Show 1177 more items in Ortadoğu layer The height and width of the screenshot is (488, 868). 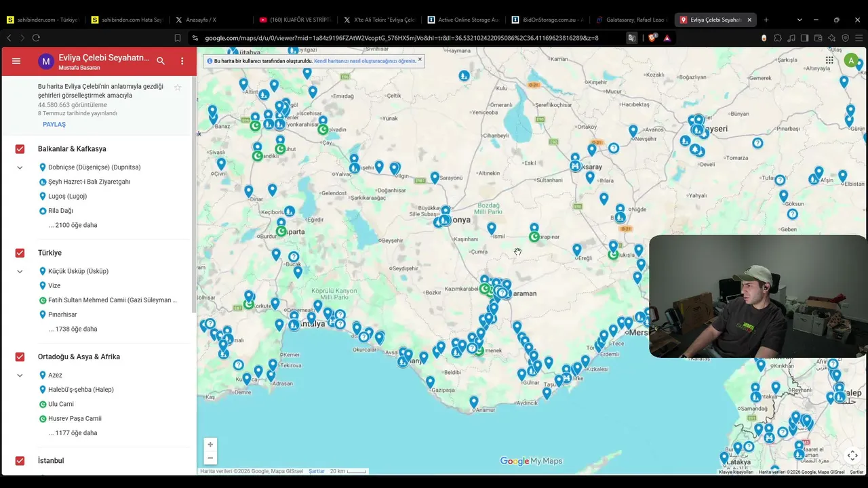73,432
